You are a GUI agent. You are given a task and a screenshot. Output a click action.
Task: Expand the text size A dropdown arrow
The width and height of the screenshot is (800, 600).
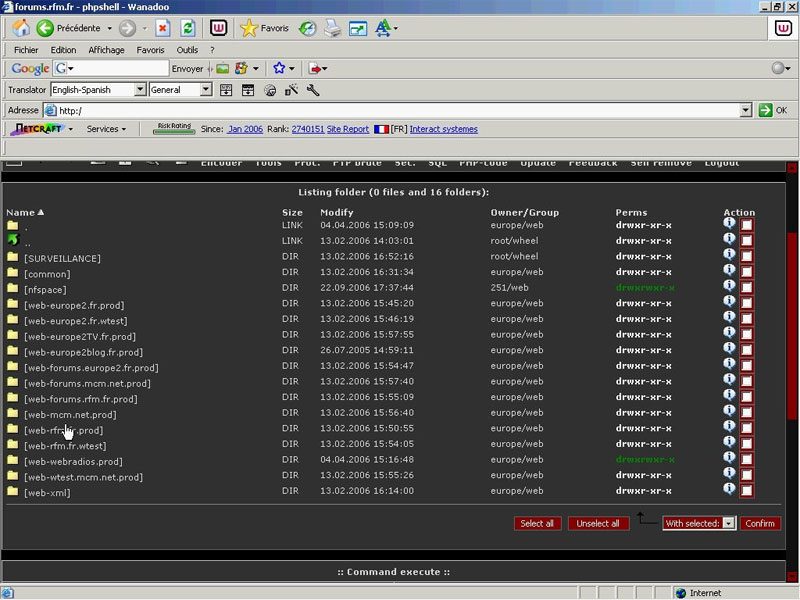tap(395, 29)
